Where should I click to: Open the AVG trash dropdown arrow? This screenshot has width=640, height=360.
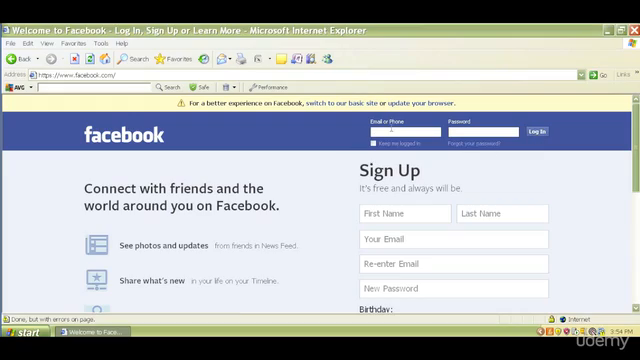pyautogui.click(x=234, y=87)
